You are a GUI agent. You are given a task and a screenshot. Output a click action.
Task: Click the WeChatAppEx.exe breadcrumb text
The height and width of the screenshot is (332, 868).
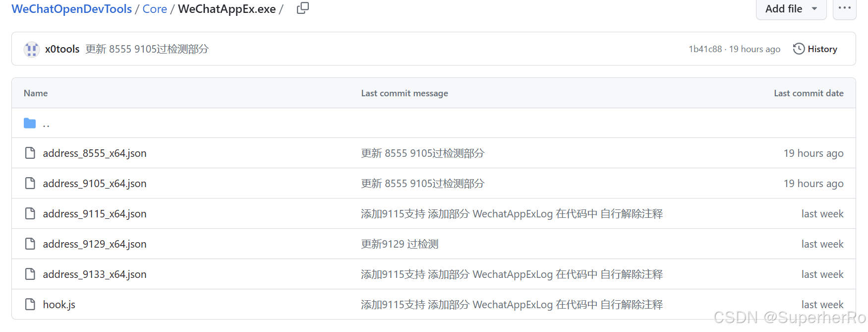(x=227, y=9)
